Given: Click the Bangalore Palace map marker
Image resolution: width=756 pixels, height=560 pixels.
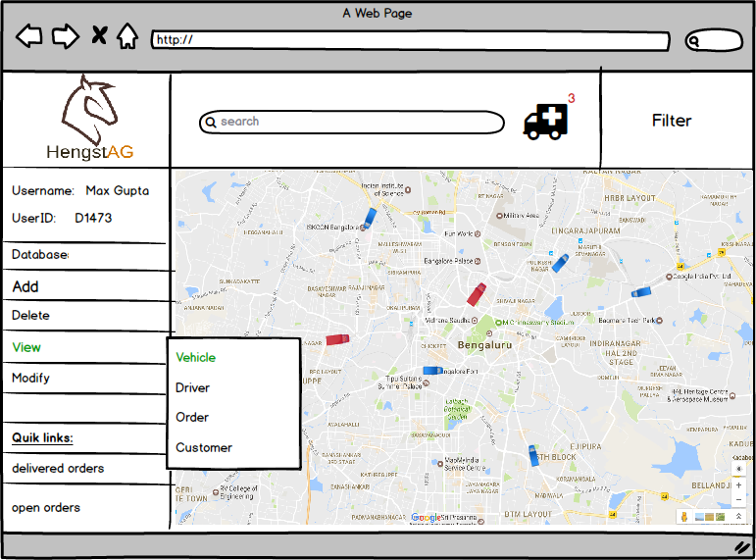Looking at the screenshot, I should 478,261.
